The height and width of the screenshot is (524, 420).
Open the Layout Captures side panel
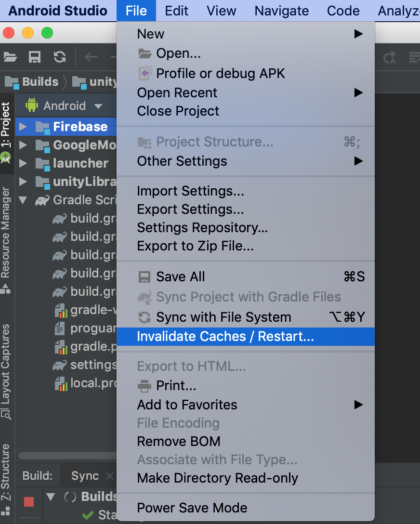pyautogui.click(x=5, y=364)
